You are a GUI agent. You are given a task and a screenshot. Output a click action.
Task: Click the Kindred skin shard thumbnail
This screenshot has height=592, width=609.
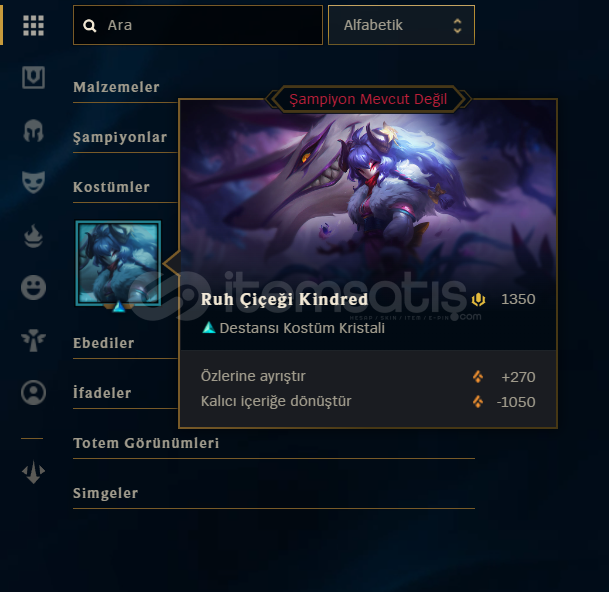pyautogui.click(x=118, y=263)
